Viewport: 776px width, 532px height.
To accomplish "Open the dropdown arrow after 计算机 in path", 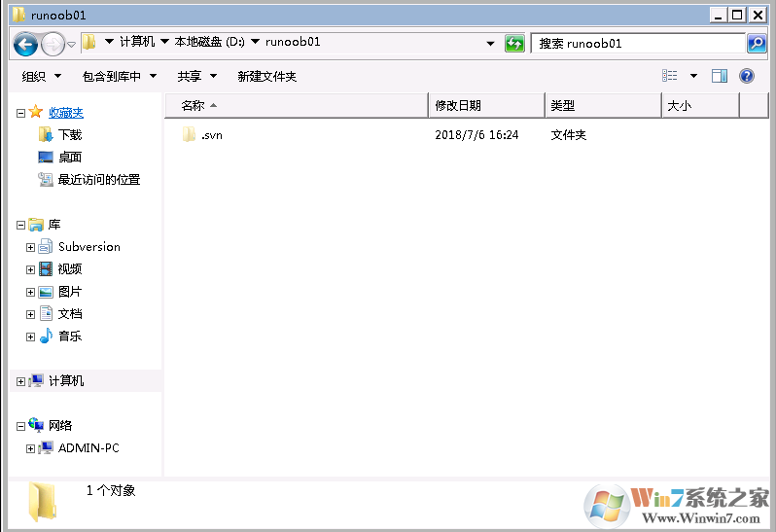I will [x=164, y=42].
